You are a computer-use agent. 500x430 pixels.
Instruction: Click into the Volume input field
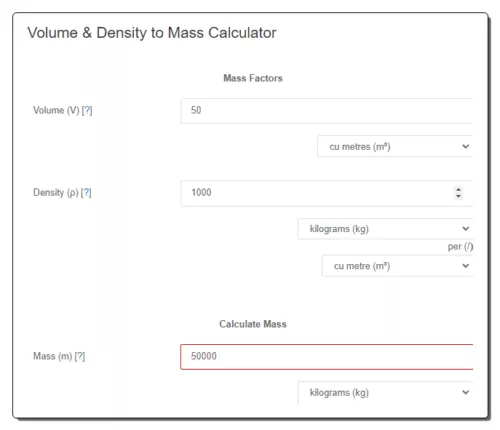click(x=327, y=111)
